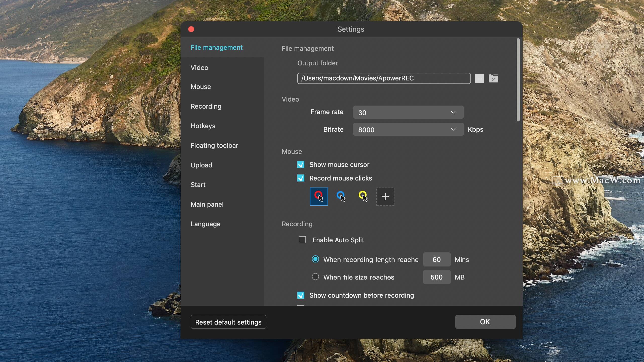Open the output folder browser icon
Viewport: 644px width, 362px height.
[x=494, y=78]
